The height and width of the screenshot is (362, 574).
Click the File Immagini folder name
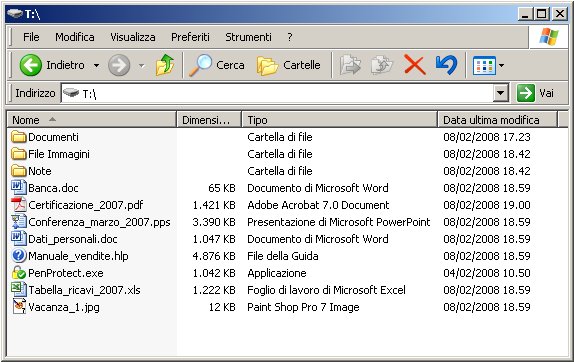click(x=59, y=154)
